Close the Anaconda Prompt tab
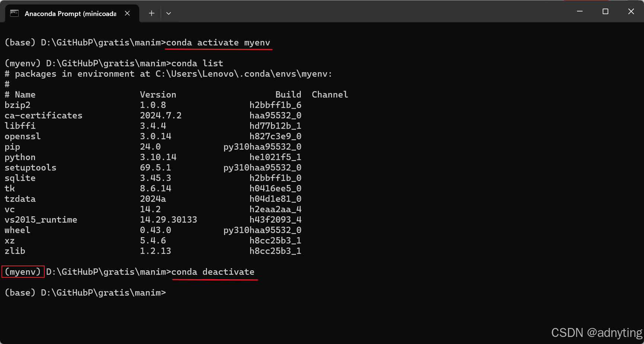The height and width of the screenshot is (344, 644). pyautogui.click(x=127, y=13)
